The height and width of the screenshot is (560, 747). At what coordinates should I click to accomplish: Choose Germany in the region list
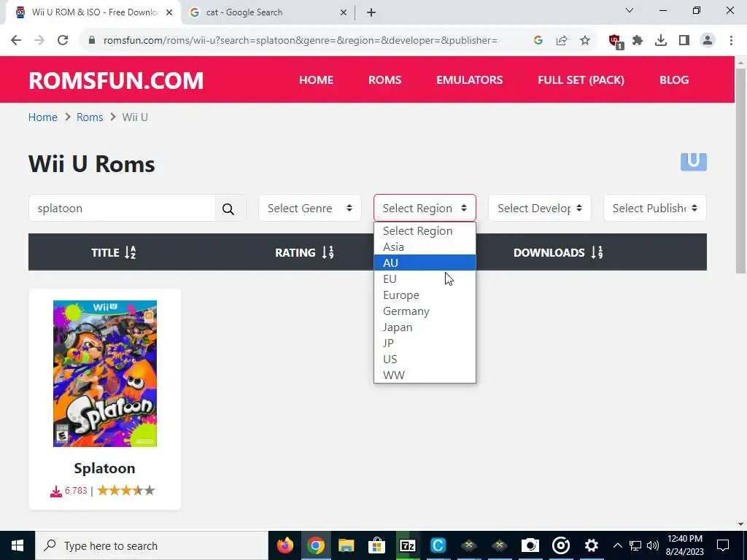[425, 311]
